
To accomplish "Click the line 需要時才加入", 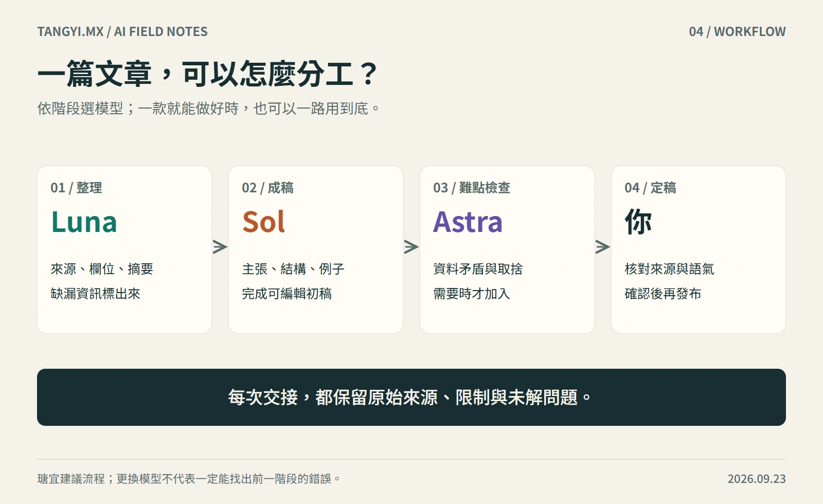I will (x=472, y=294).
